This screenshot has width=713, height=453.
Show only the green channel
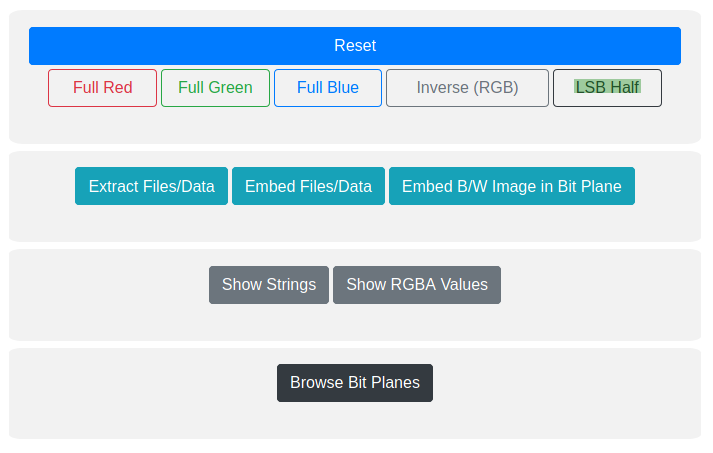point(215,88)
